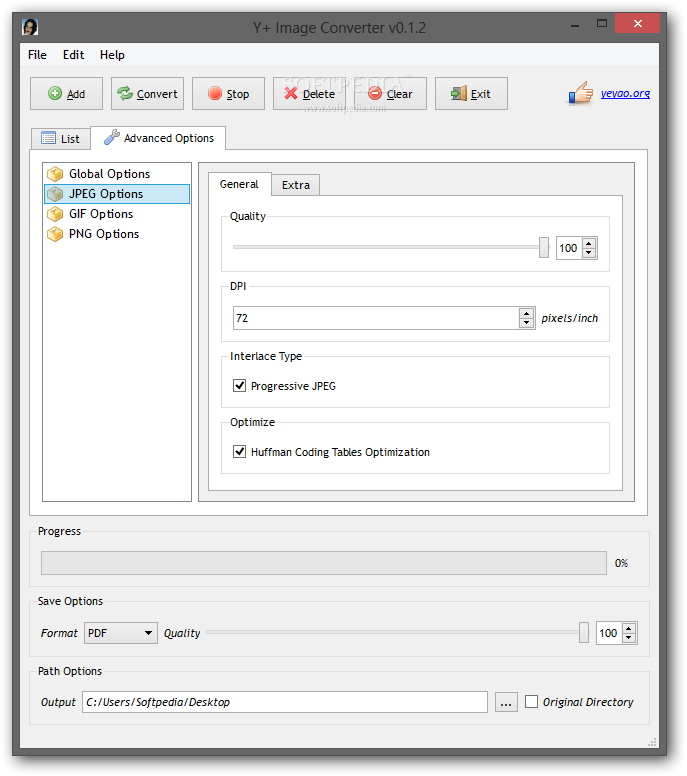Select JPEG Options in the sidebar
This screenshot has width=687, height=776.
pyautogui.click(x=117, y=194)
